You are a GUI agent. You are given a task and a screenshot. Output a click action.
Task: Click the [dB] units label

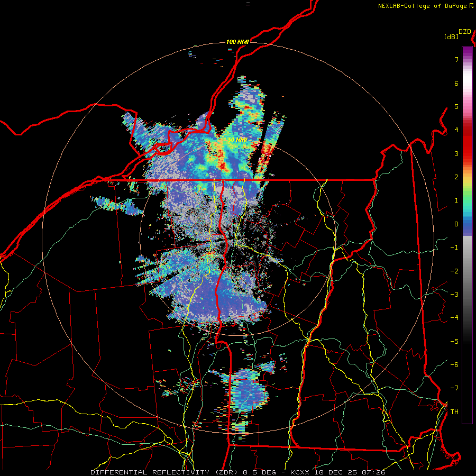[x=451, y=37]
